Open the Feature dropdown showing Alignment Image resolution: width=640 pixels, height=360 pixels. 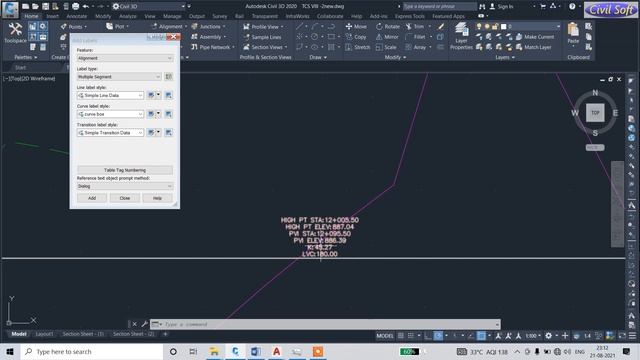[x=125, y=58]
